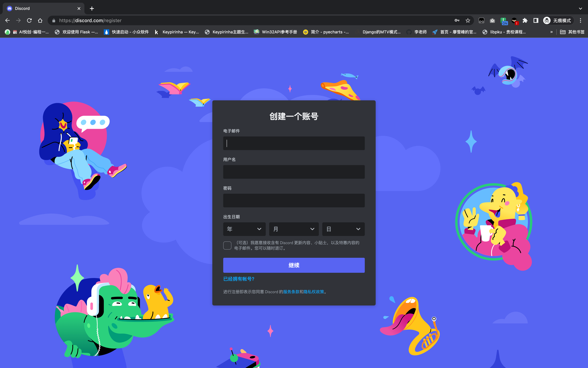Click the 已经拥有帐号? login link
This screenshot has width=588, height=368.
(x=239, y=279)
